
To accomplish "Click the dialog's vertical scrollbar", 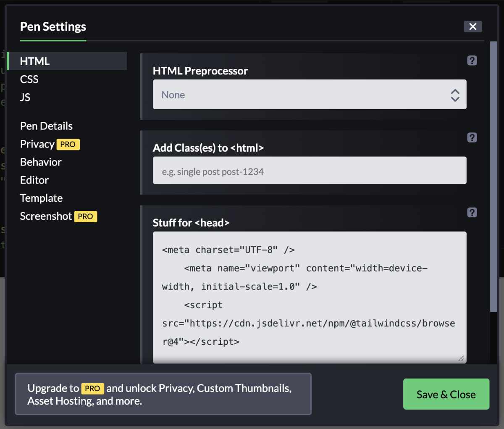I will point(493,176).
